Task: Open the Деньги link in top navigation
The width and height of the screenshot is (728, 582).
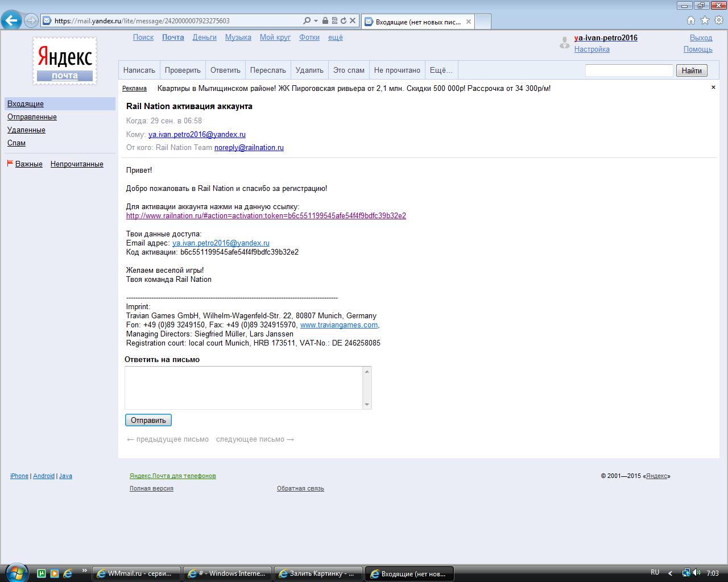Action: click(205, 38)
